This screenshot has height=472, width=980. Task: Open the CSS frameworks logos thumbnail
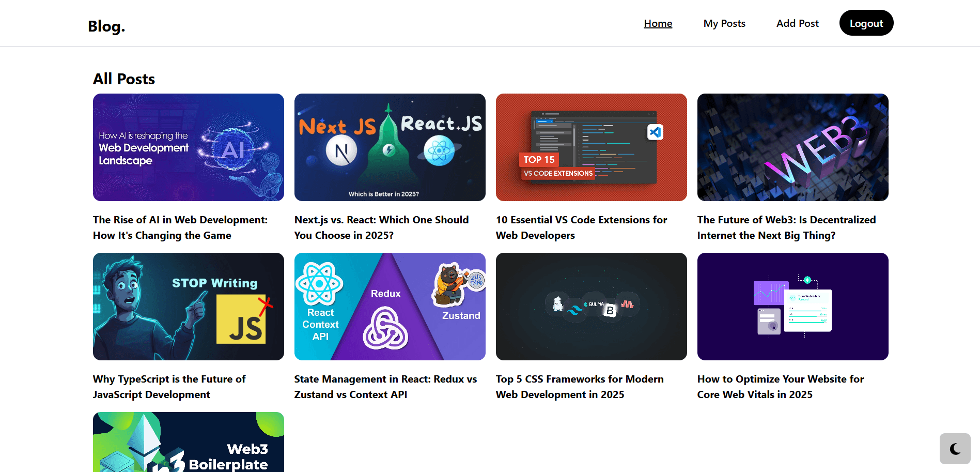592,307
